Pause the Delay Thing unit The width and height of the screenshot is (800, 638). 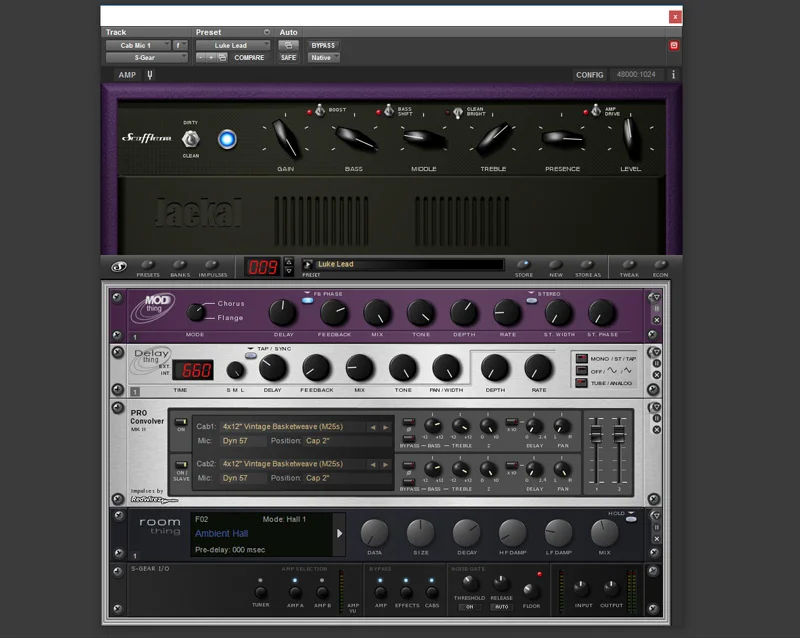click(657, 363)
